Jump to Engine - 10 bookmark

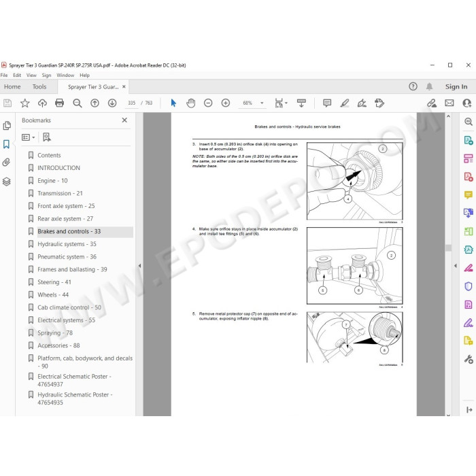pos(52,181)
